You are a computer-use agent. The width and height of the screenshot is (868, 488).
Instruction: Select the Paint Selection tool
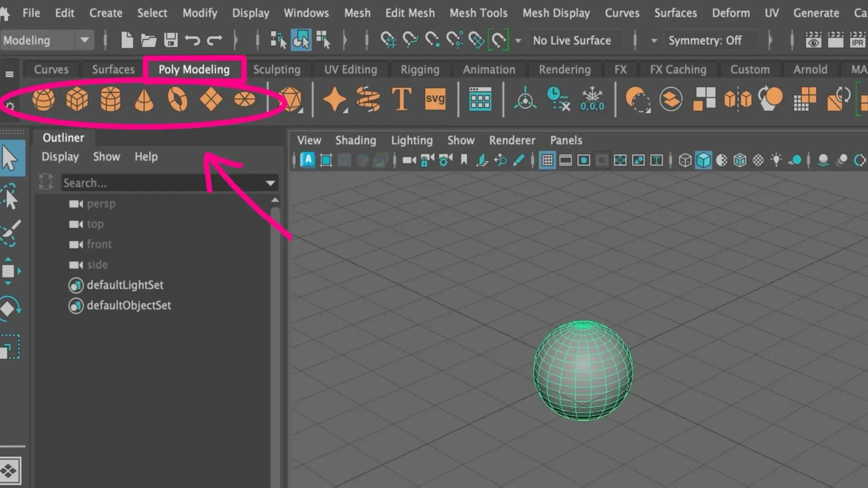[10, 233]
